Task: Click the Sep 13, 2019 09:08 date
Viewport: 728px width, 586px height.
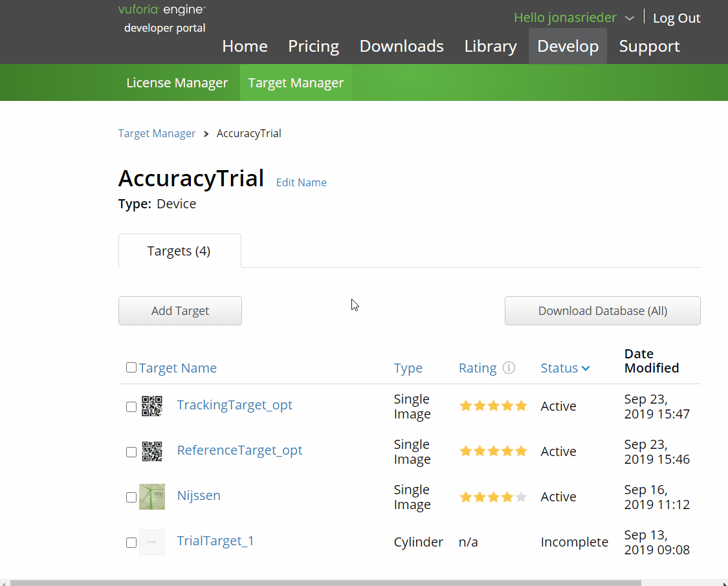Action: tap(657, 543)
